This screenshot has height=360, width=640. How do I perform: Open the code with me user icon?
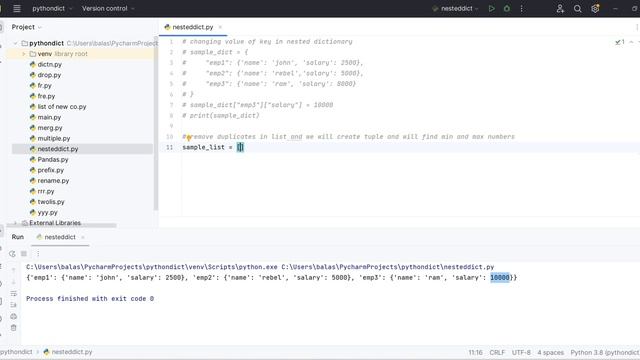(x=560, y=8)
